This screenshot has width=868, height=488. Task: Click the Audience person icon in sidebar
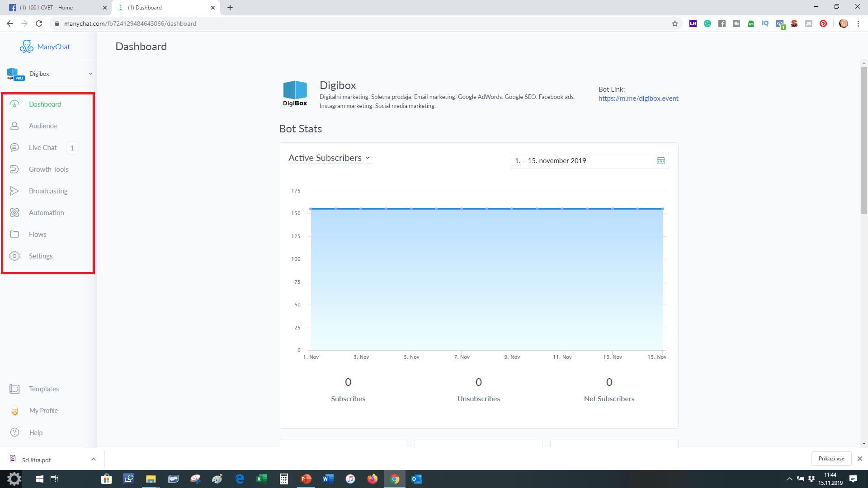[14, 126]
